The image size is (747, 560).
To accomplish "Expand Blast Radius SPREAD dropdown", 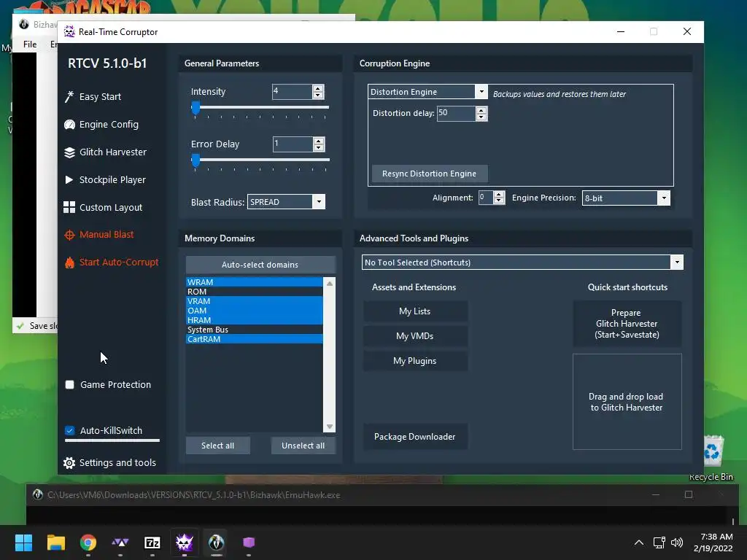I will [319, 202].
